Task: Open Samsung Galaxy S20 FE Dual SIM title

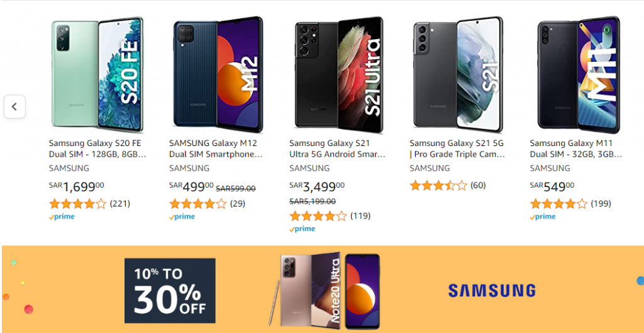Action: [x=97, y=149]
